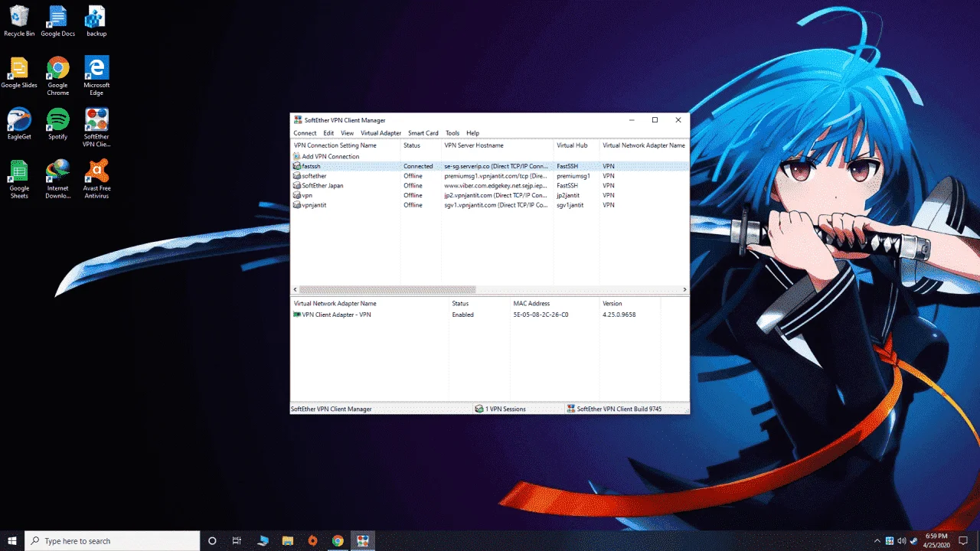Open the Windows Start menu
The height and width of the screenshot is (551, 980).
(12, 540)
